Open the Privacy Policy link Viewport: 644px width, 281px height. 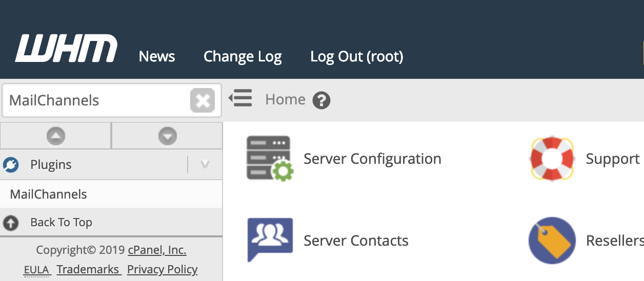(x=162, y=269)
